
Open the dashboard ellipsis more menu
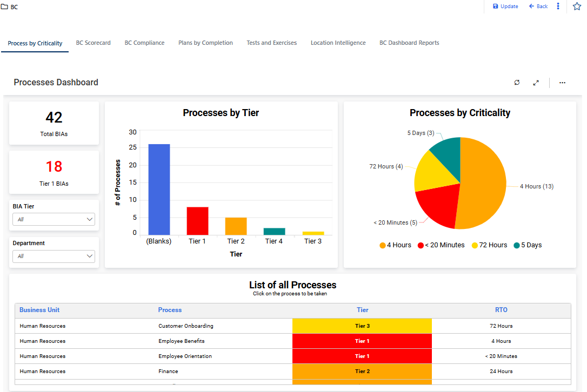click(x=562, y=83)
